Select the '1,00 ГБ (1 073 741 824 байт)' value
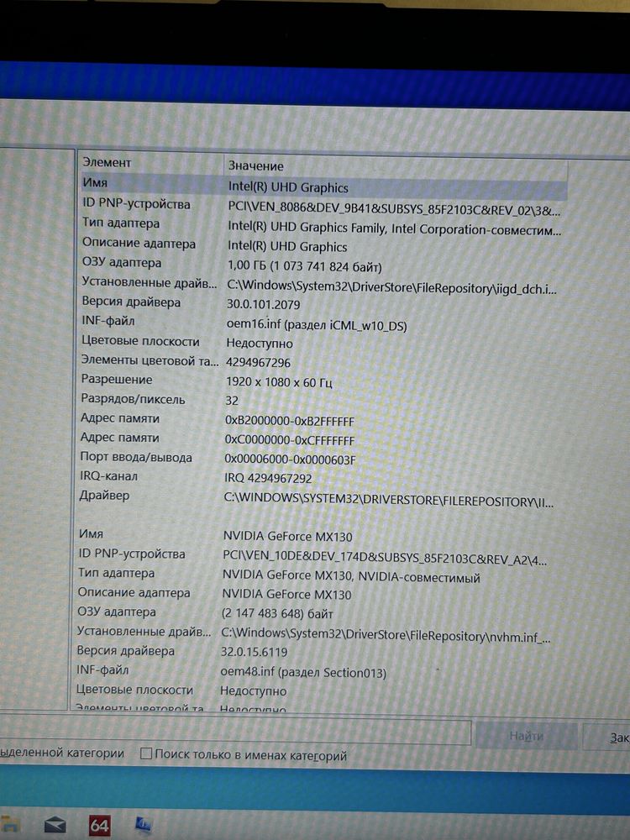This screenshot has height=840, width=630. (x=305, y=266)
